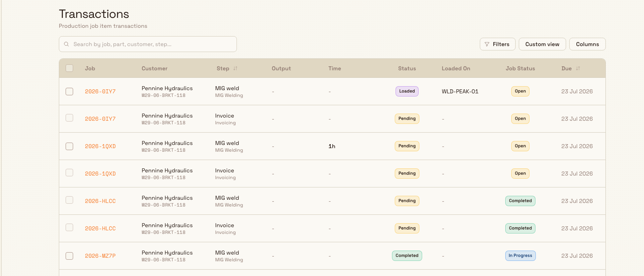Open the Filters button
This screenshot has width=644, height=276.
pos(497,44)
